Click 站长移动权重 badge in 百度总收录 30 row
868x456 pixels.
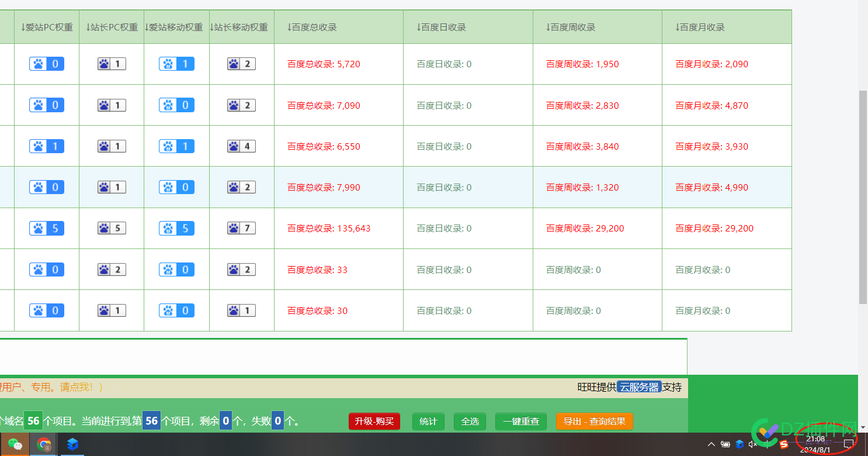click(x=241, y=310)
